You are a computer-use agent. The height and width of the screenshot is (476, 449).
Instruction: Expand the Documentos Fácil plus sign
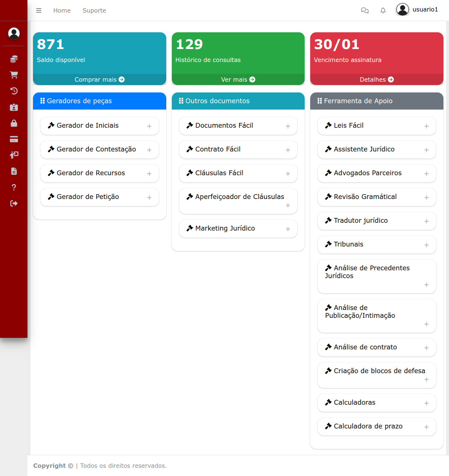click(288, 126)
